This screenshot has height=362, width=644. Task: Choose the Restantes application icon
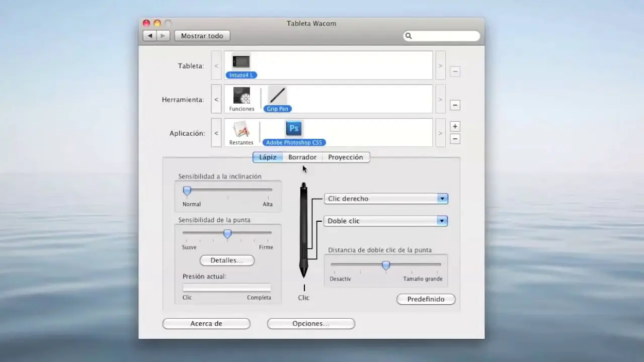tap(241, 130)
